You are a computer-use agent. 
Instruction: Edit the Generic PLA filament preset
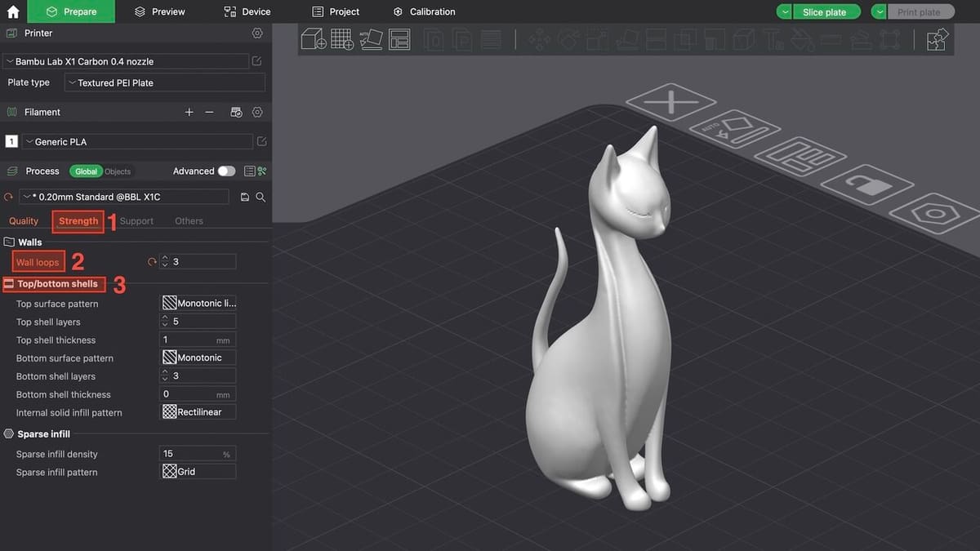[x=261, y=141]
